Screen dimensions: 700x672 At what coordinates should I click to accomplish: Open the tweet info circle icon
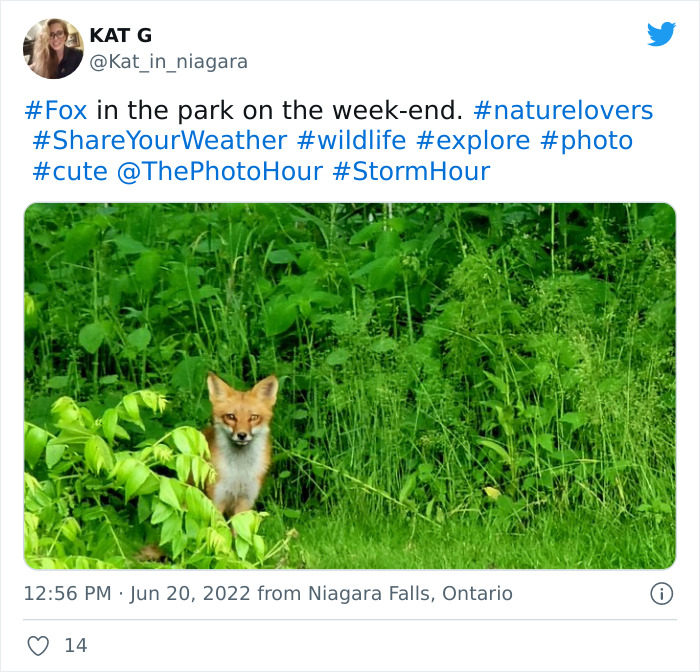(661, 594)
